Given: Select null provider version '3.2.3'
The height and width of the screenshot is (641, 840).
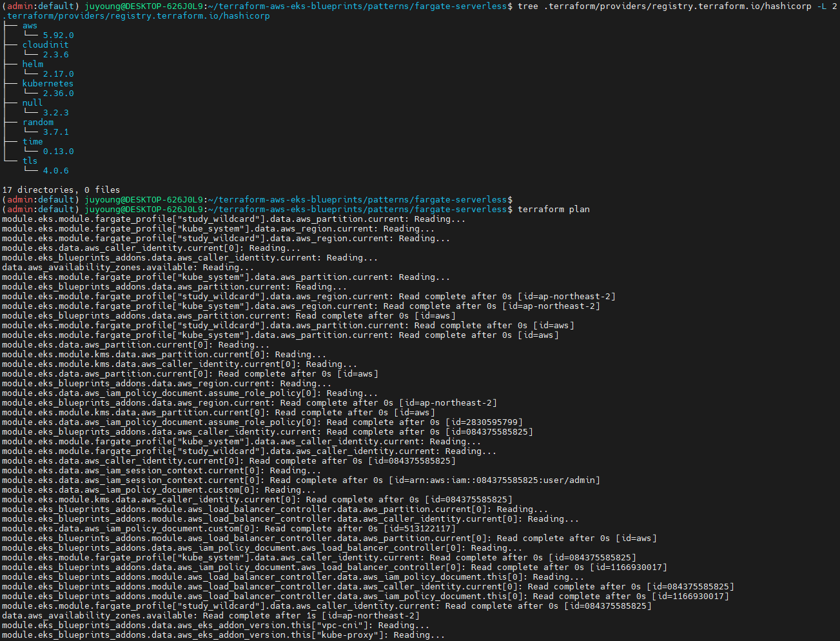Looking at the screenshot, I should click(x=56, y=113).
